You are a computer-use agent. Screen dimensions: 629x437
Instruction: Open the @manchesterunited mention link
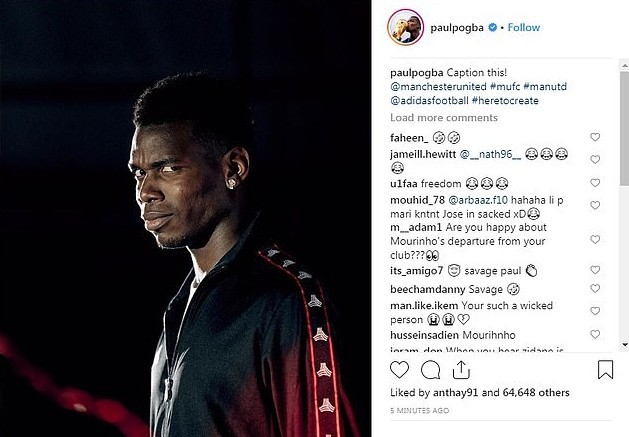(438, 86)
